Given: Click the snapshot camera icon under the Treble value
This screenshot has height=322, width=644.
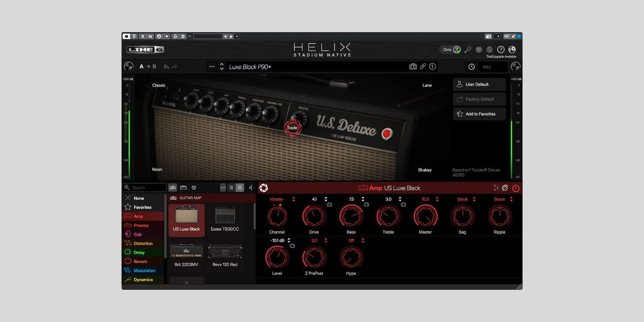Looking at the screenshot, I should click(403, 204).
